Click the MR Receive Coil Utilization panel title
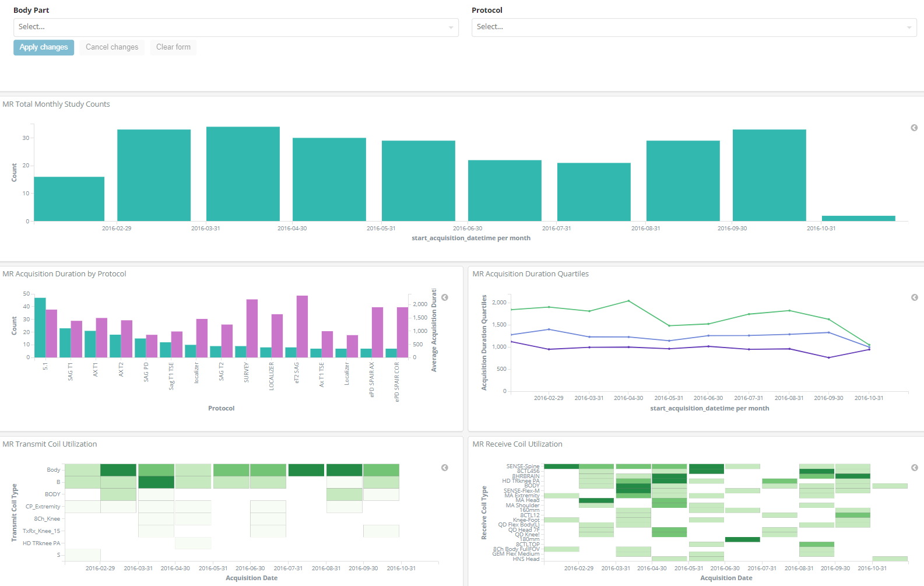The width and height of the screenshot is (924, 586). [x=517, y=444]
